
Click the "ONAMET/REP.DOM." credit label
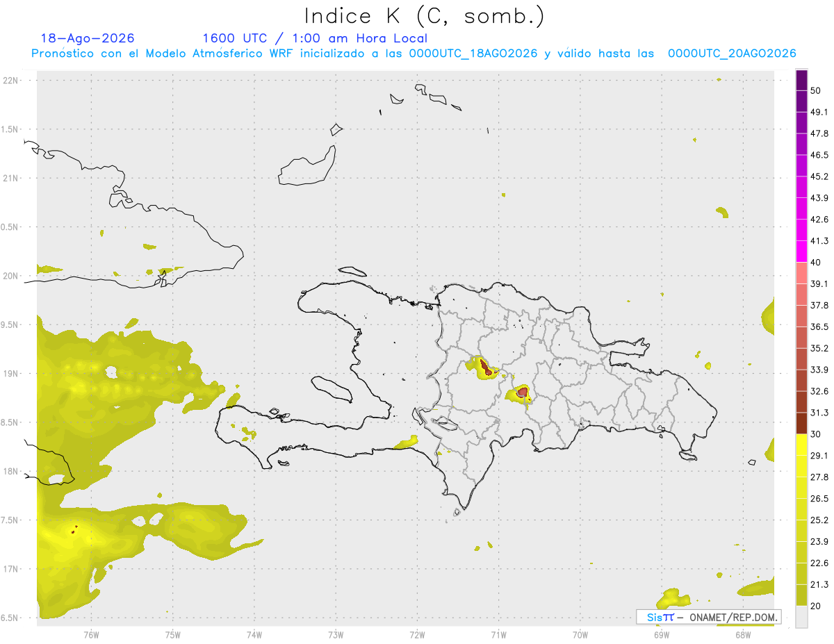(x=733, y=617)
